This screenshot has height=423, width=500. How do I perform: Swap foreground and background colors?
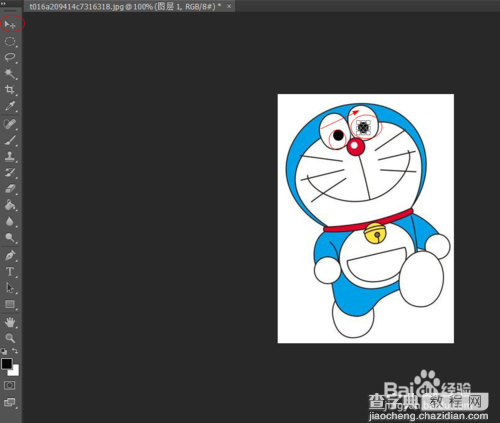[x=15, y=351]
